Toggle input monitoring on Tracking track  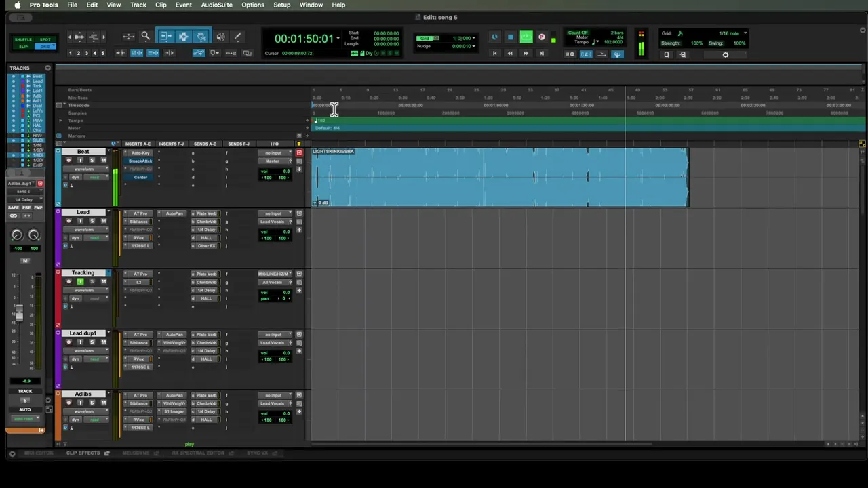[80, 281]
